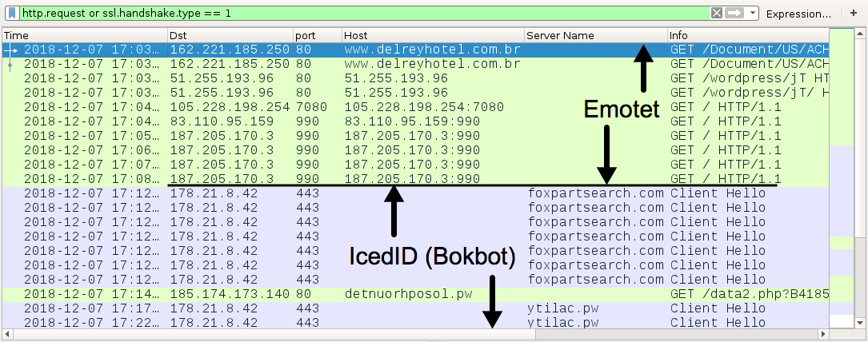Sort by the Info column header
Screen dimensions: 868x342
(x=748, y=35)
